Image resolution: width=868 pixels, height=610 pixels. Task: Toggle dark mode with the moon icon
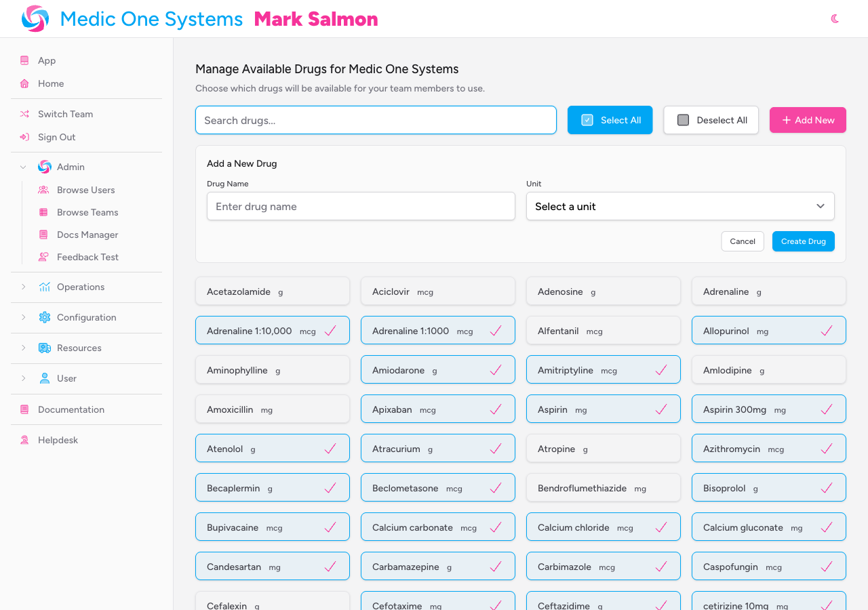(x=835, y=19)
